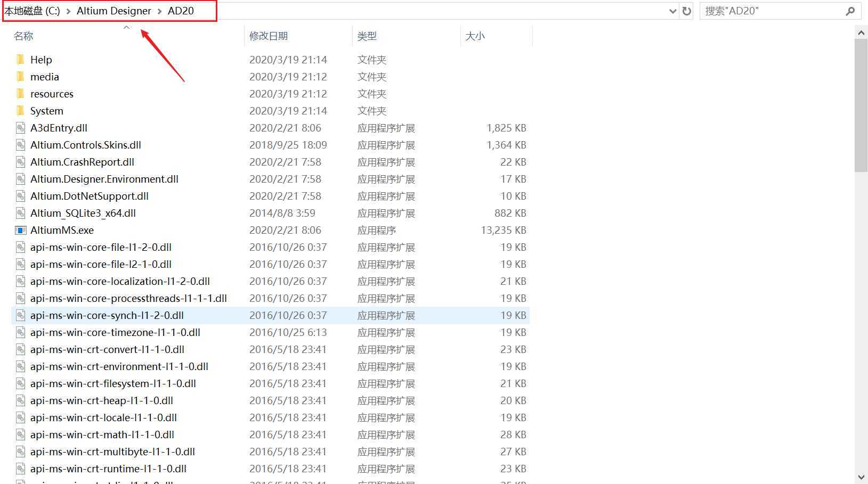The height and width of the screenshot is (484, 868).
Task: Click the api-ms-win-core-timezone-l1-1-0.dll icon
Action: point(20,332)
